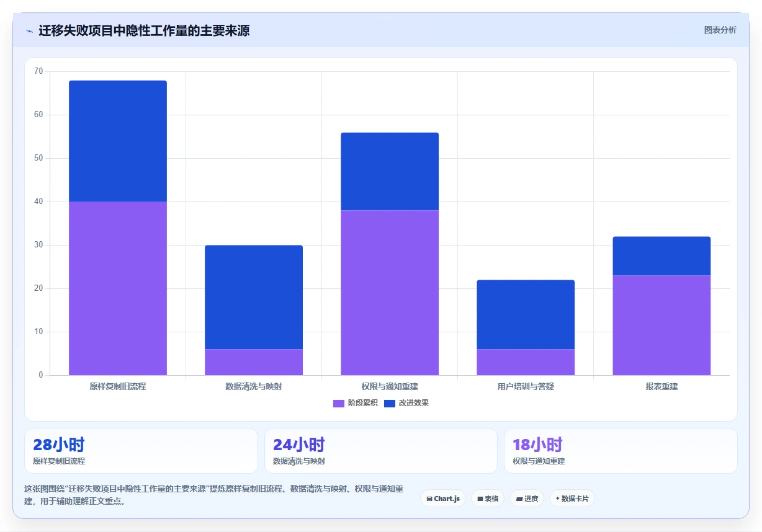Select the purple segment of 原样复制旧流程 bar
This screenshot has width=762, height=532.
point(118,288)
